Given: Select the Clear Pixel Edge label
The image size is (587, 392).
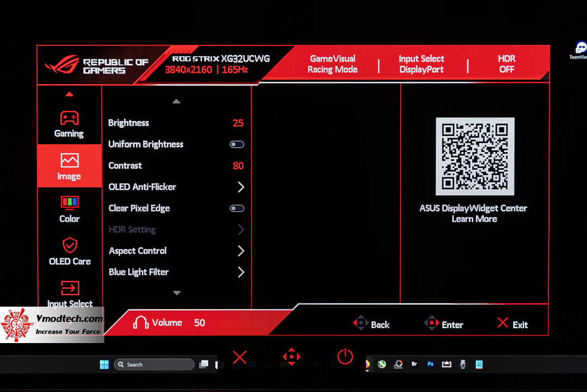Looking at the screenshot, I should [x=139, y=208].
